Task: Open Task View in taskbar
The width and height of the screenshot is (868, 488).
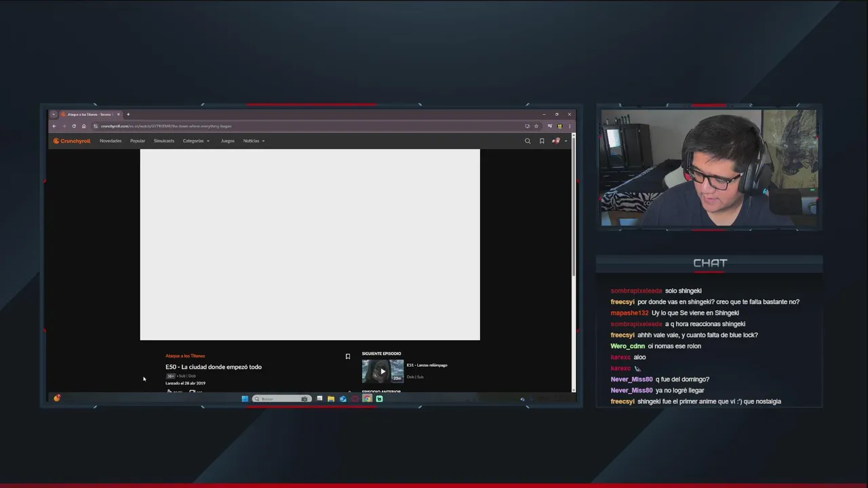Action: pyautogui.click(x=319, y=399)
